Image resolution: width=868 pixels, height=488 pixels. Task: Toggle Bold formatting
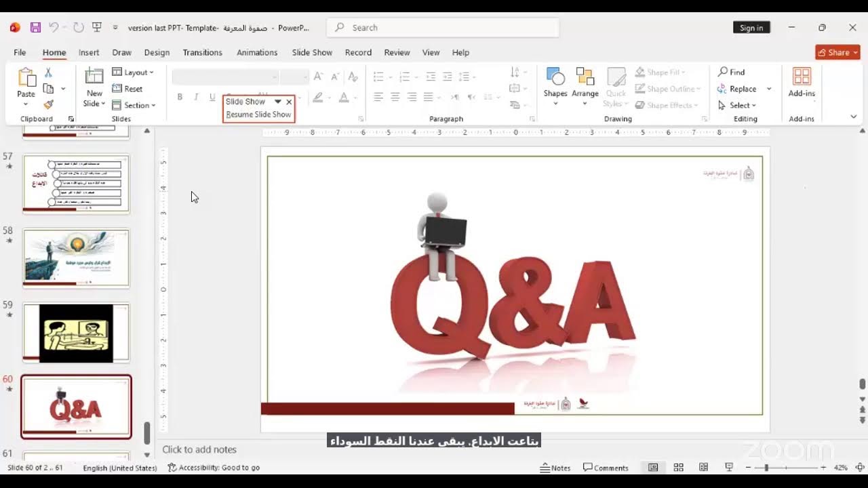click(180, 98)
